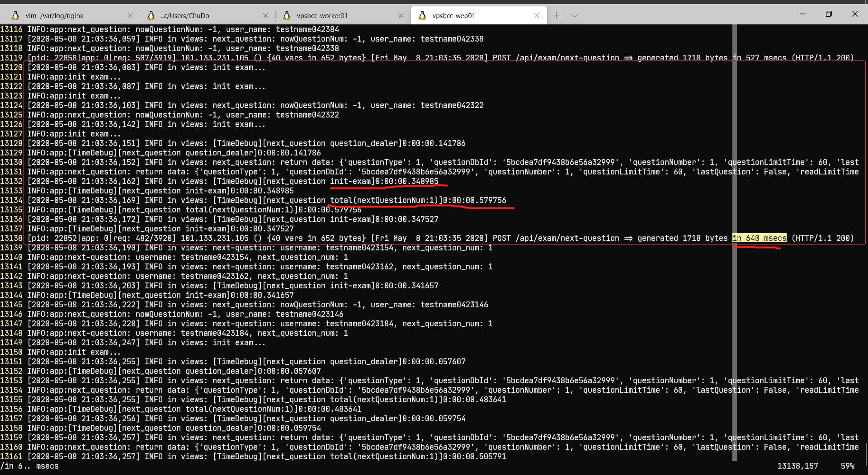
Task: Click line number 13120
Action: 11,67
